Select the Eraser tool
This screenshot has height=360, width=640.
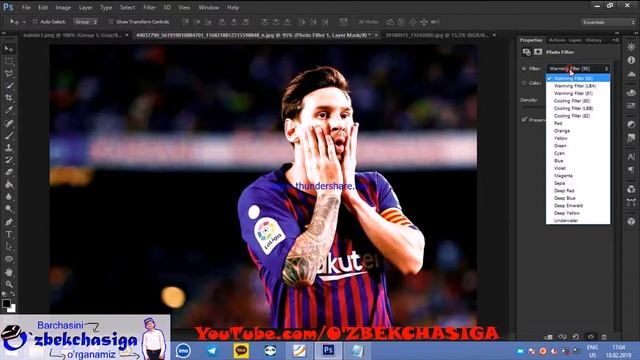9,172
